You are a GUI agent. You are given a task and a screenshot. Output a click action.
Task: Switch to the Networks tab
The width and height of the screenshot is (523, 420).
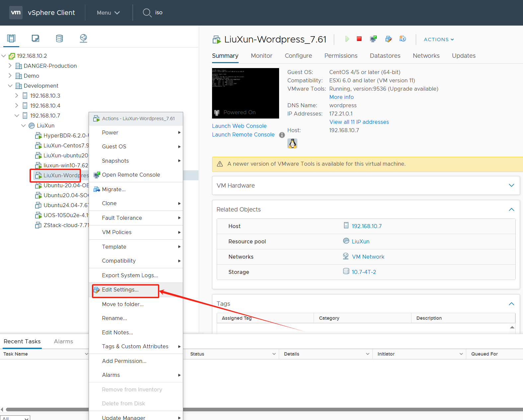(426, 56)
